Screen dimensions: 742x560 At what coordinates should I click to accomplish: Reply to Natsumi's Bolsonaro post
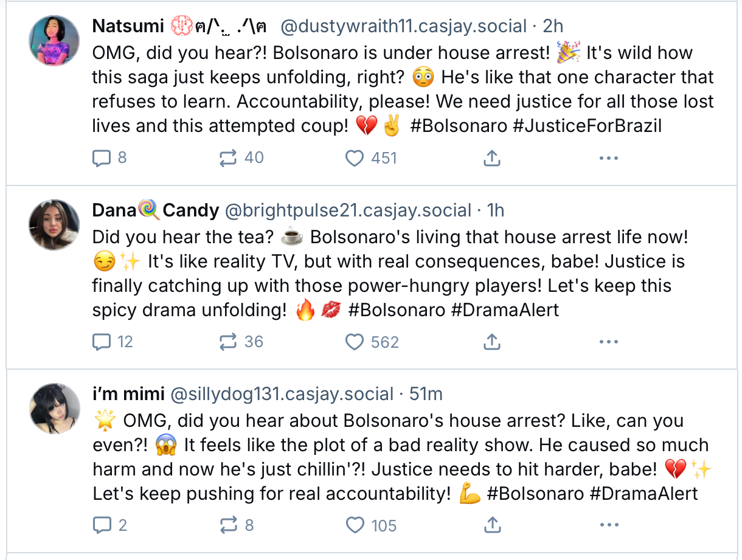click(100, 158)
